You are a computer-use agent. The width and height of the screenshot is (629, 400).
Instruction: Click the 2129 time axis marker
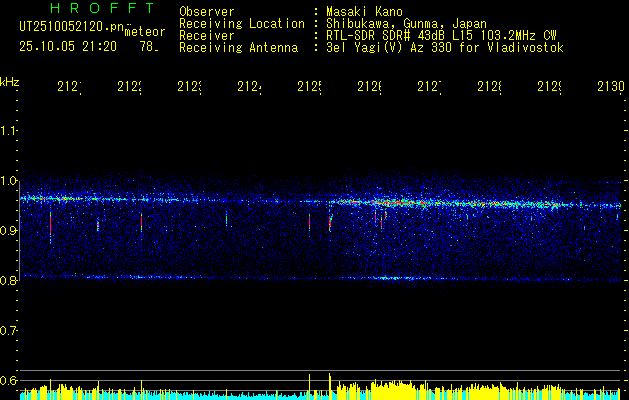click(549, 86)
